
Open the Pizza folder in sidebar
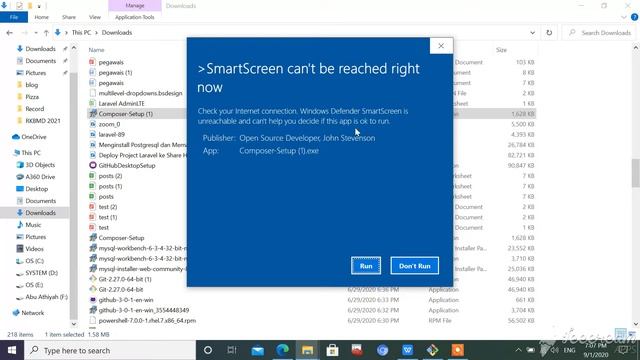pyautogui.click(x=32, y=97)
